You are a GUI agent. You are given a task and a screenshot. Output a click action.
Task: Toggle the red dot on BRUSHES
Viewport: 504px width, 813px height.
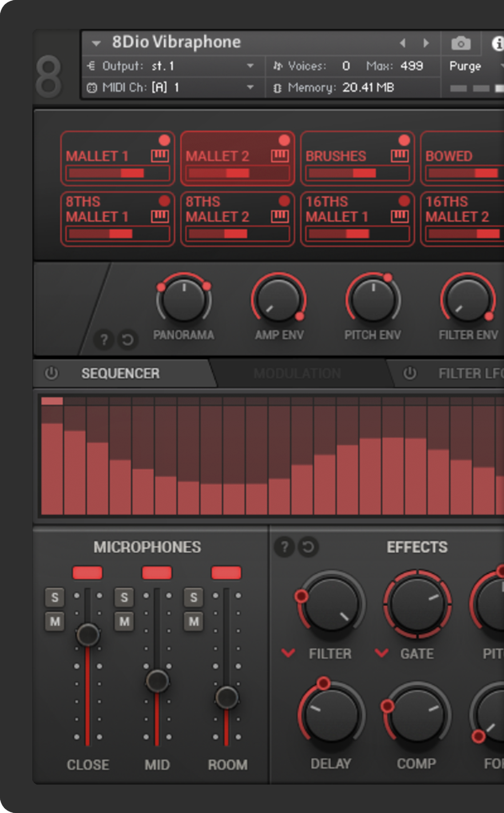(x=404, y=140)
